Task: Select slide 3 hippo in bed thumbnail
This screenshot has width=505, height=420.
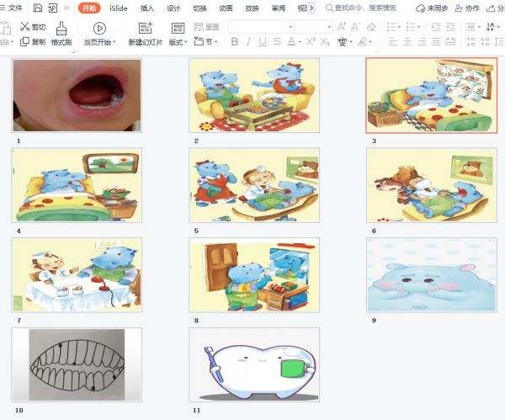Action: (x=432, y=95)
